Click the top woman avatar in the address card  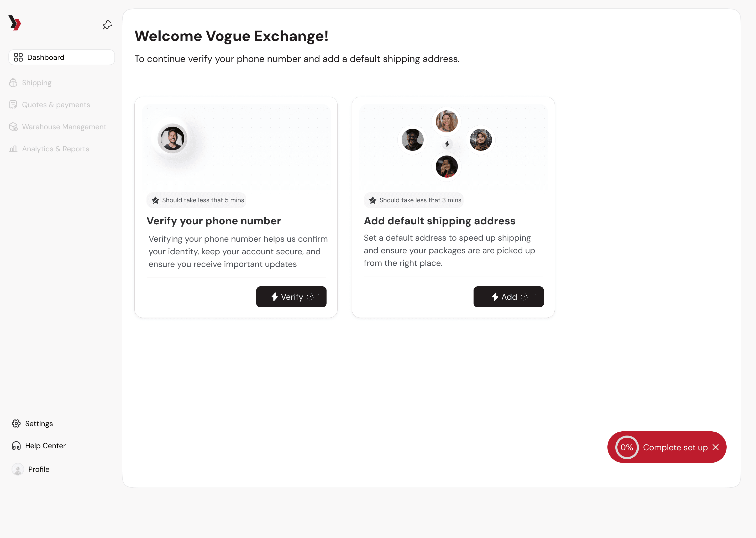[447, 121]
